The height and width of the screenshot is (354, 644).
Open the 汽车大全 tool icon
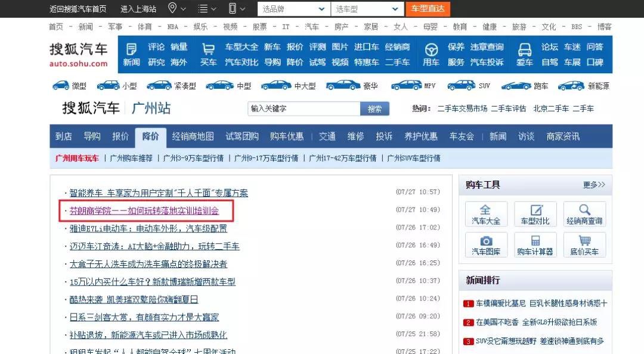[486, 214]
